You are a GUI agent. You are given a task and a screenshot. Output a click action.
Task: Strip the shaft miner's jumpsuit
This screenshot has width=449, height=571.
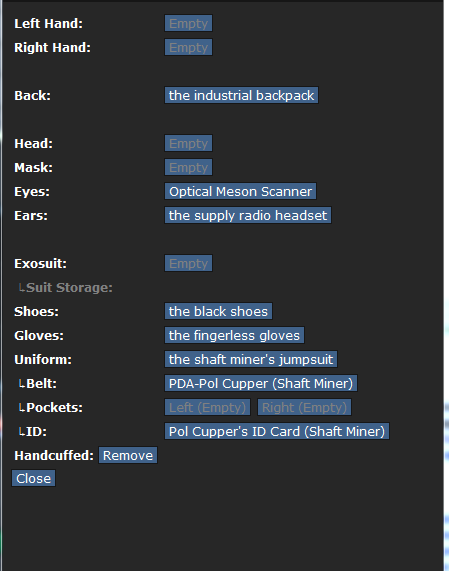[251, 359]
